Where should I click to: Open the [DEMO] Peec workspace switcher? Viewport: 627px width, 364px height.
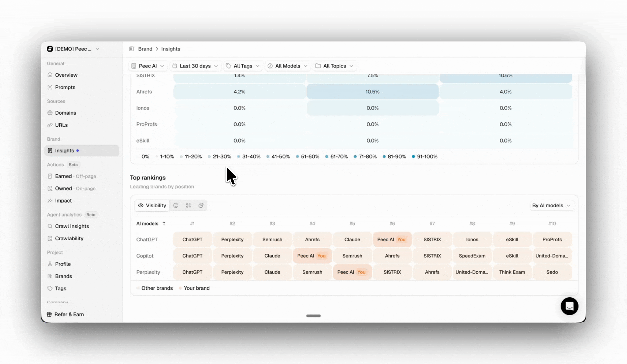click(x=73, y=49)
